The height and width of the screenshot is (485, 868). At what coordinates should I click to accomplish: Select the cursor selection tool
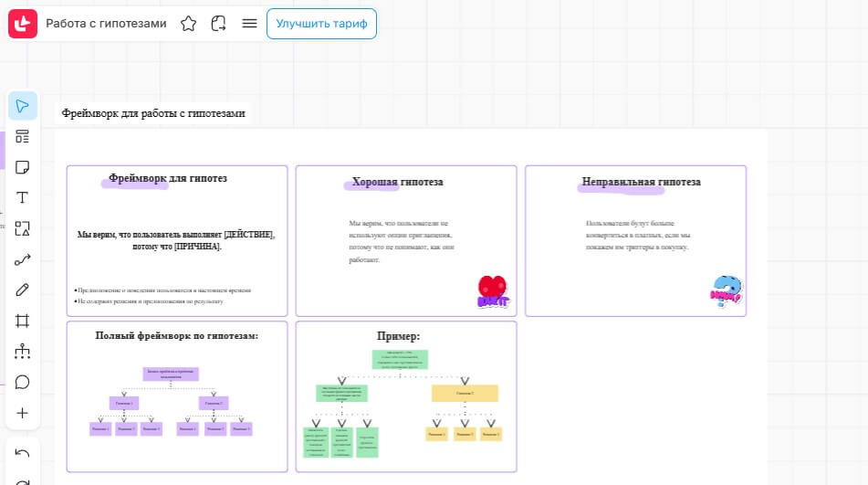coord(23,106)
